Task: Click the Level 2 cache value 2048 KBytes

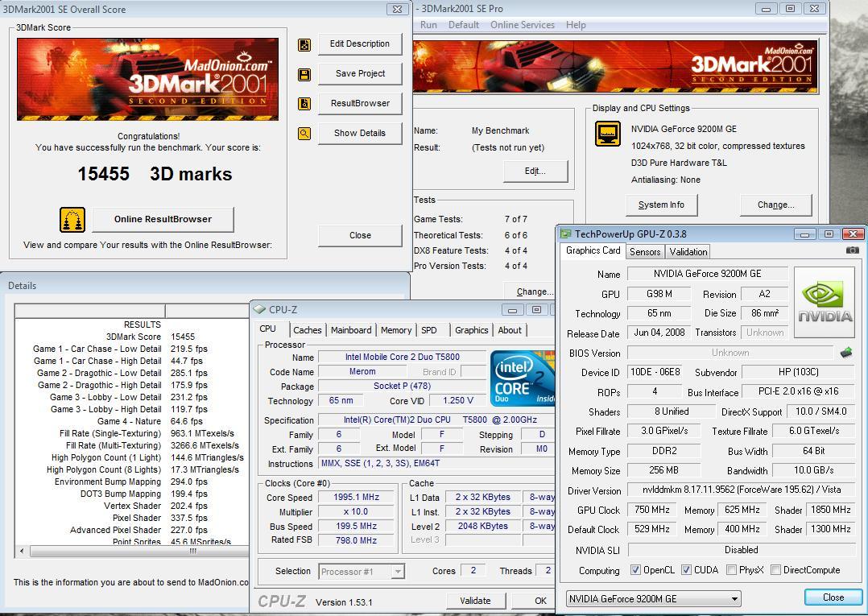Action: coord(483,526)
